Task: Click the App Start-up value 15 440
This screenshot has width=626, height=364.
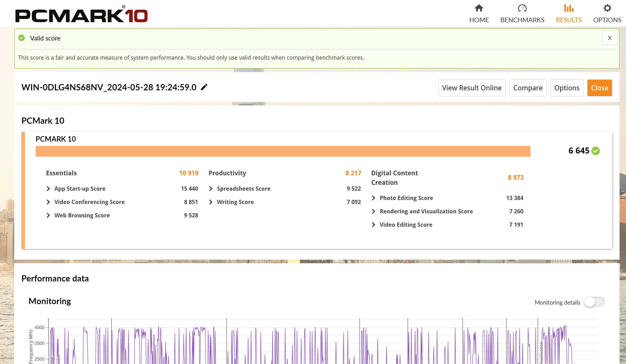Action: pyautogui.click(x=189, y=189)
